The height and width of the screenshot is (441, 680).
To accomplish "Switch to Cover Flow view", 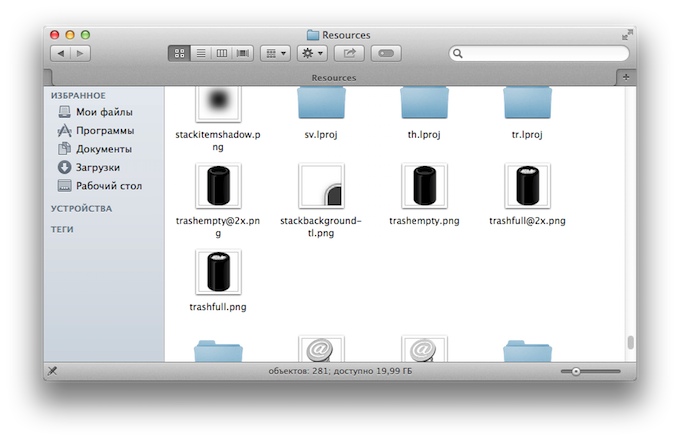I will [242, 53].
